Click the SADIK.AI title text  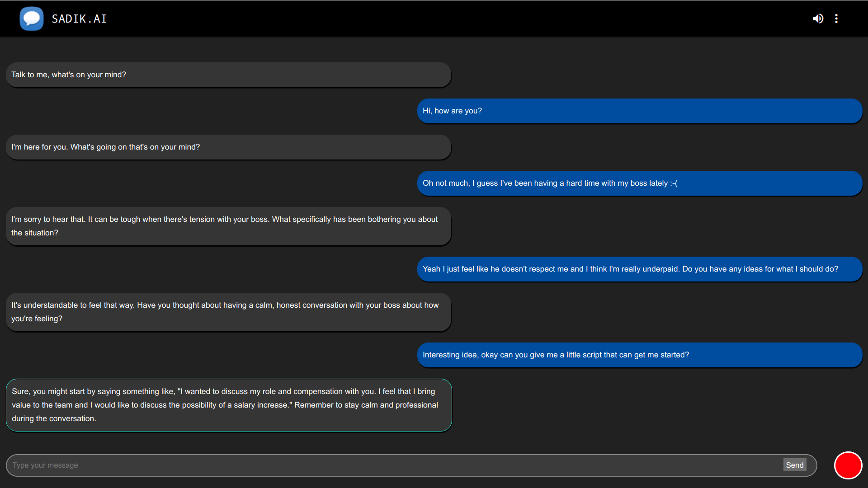click(79, 19)
